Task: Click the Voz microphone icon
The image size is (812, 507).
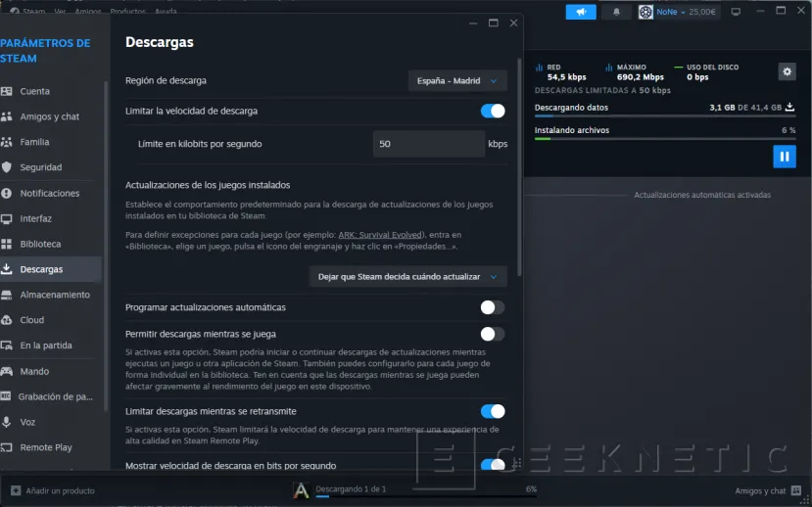Action: [x=6, y=422]
